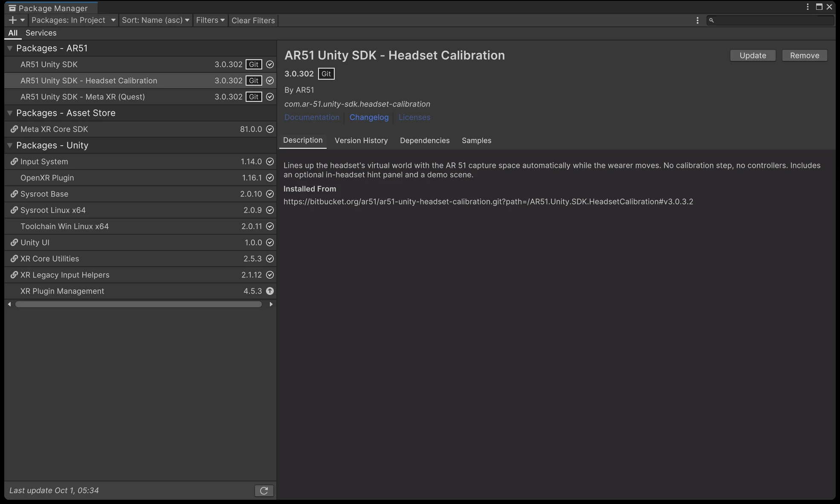Select the Toolchain Win Linux x64 package row
The height and width of the screenshot is (504, 840).
coord(140,226)
